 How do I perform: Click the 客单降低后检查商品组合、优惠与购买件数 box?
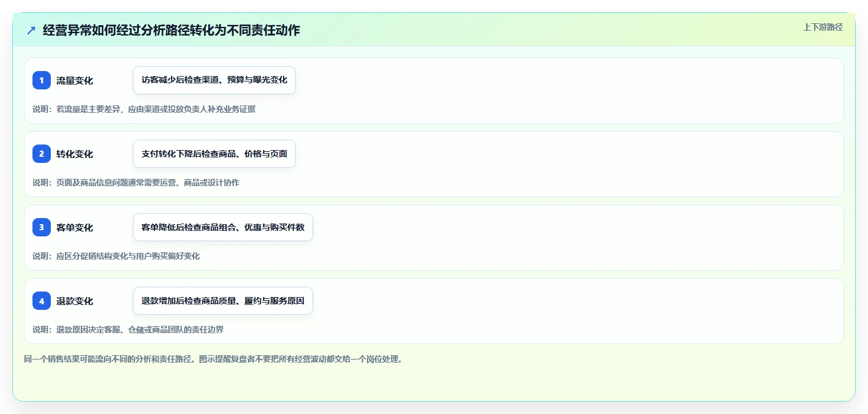click(223, 227)
